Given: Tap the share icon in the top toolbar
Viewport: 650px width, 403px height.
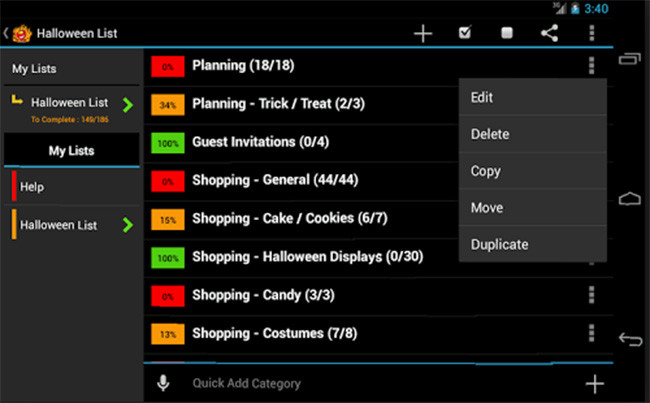Looking at the screenshot, I should tap(549, 33).
